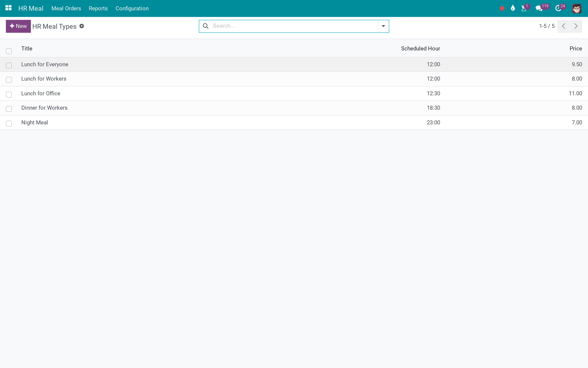This screenshot has width=588, height=368.
Task: Open the Configuration menu
Action: pyautogui.click(x=132, y=8)
